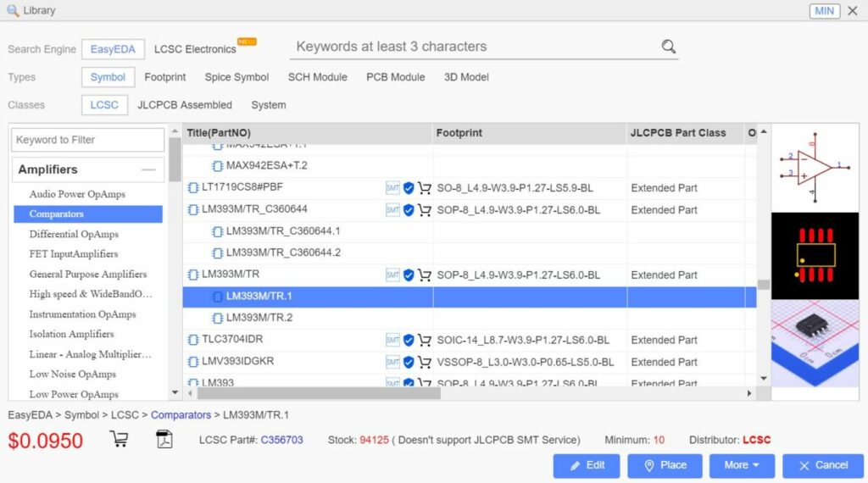868x483 pixels.
Task: Select the 3D Model type
Action: point(466,77)
